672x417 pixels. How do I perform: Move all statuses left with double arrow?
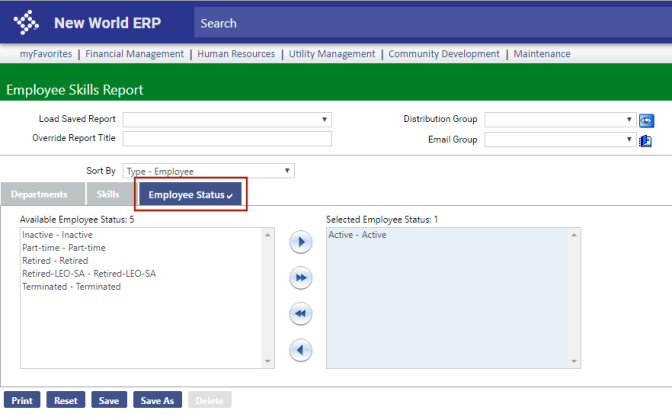300,314
